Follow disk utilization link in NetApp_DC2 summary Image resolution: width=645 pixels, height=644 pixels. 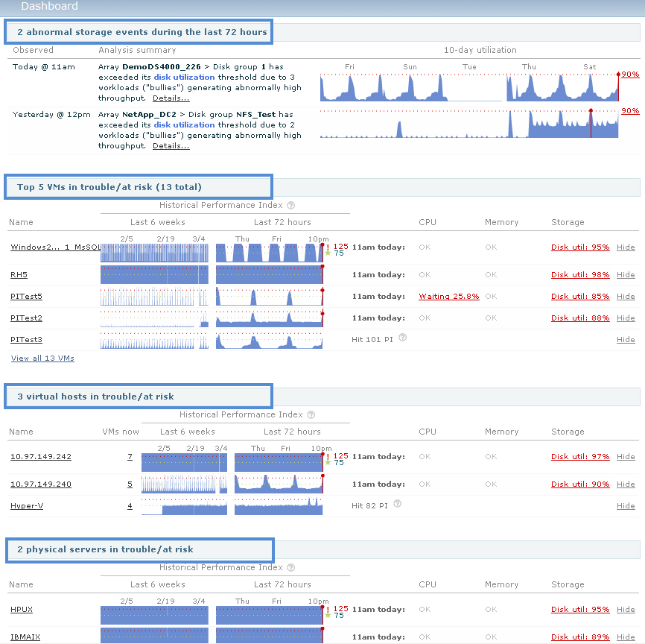click(x=184, y=124)
